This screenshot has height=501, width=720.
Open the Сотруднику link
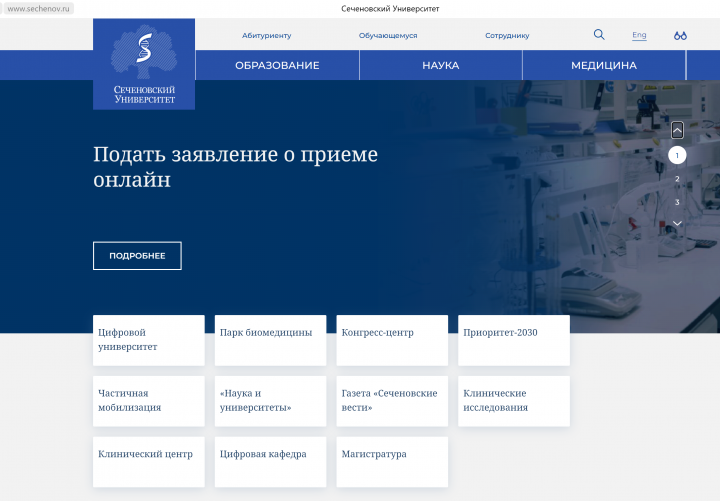click(x=507, y=35)
